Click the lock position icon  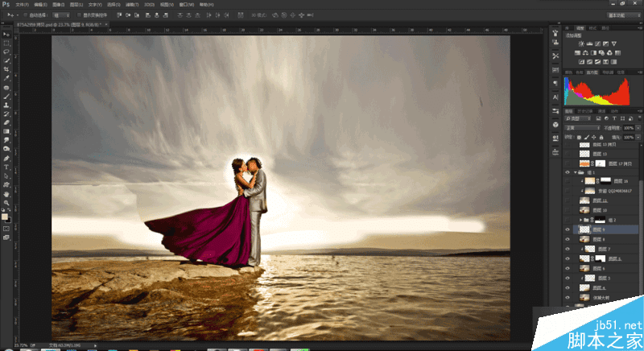point(594,137)
